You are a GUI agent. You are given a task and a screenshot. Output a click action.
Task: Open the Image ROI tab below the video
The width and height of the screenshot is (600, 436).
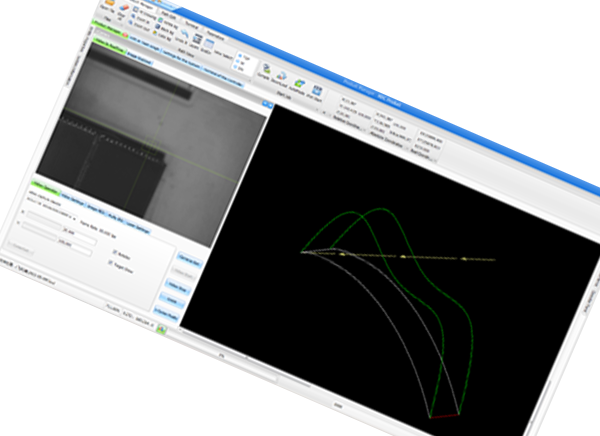coord(96,209)
